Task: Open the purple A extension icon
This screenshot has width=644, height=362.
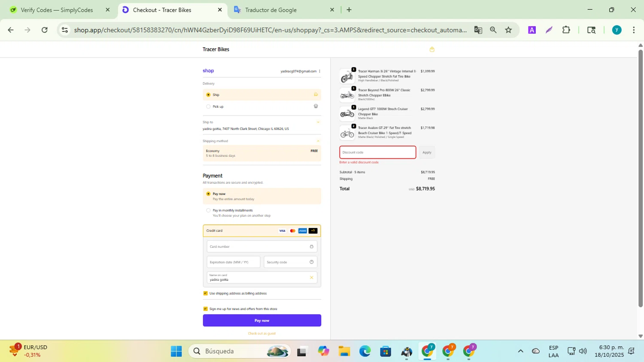Action: click(532, 30)
